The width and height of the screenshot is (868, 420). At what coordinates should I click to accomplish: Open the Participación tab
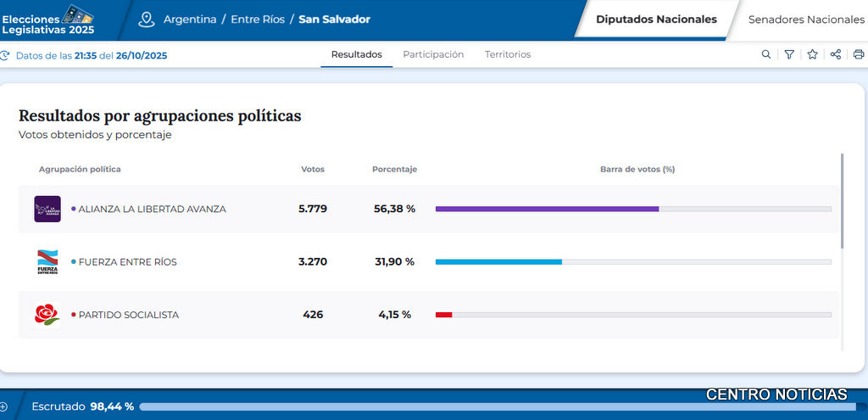coord(433,54)
